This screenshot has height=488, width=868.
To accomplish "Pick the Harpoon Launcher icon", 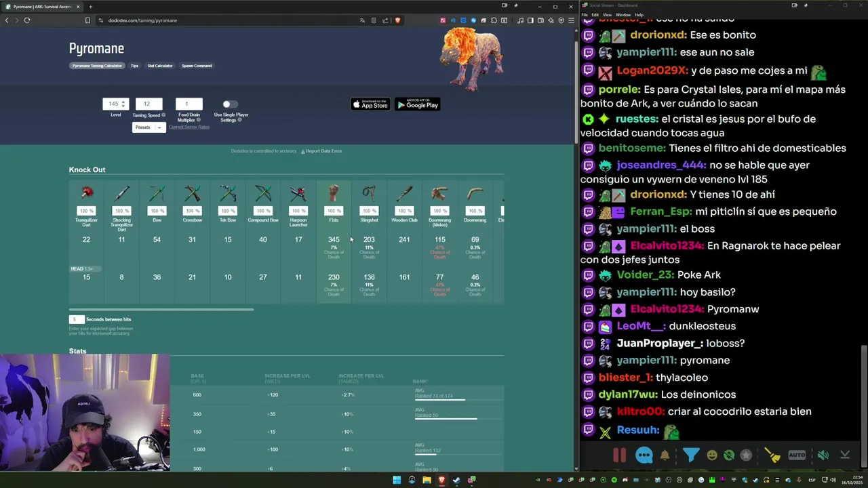I will point(298,194).
